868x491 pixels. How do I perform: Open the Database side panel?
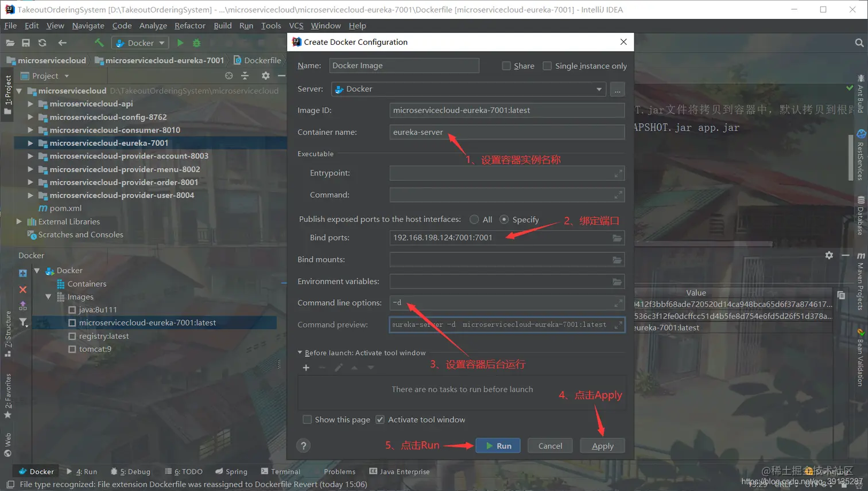tap(861, 216)
